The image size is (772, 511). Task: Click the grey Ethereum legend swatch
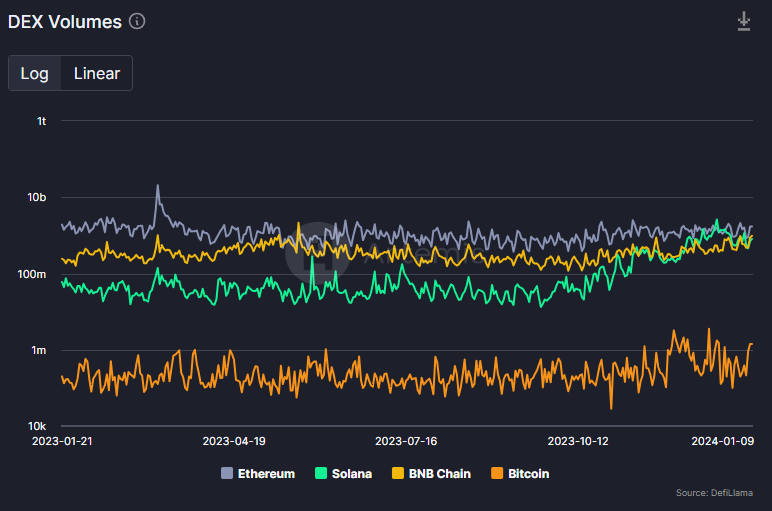227,473
